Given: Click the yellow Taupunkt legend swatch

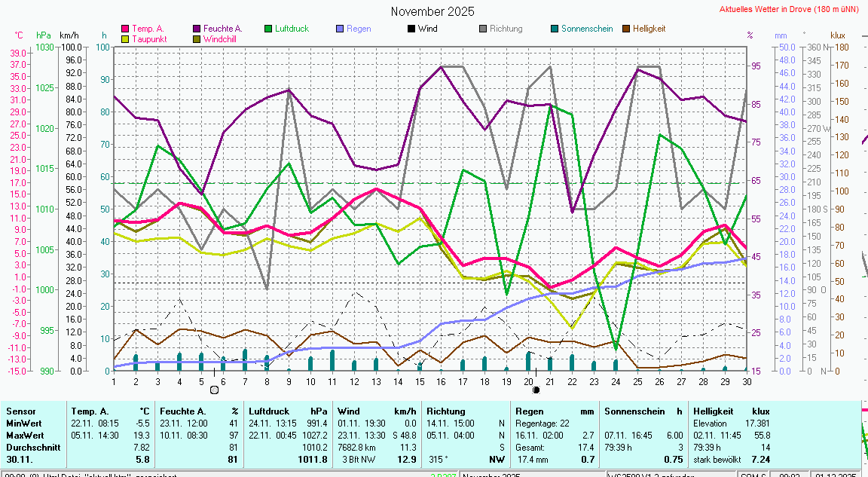Looking at the screenshot, I should click(x=125, y=38).
